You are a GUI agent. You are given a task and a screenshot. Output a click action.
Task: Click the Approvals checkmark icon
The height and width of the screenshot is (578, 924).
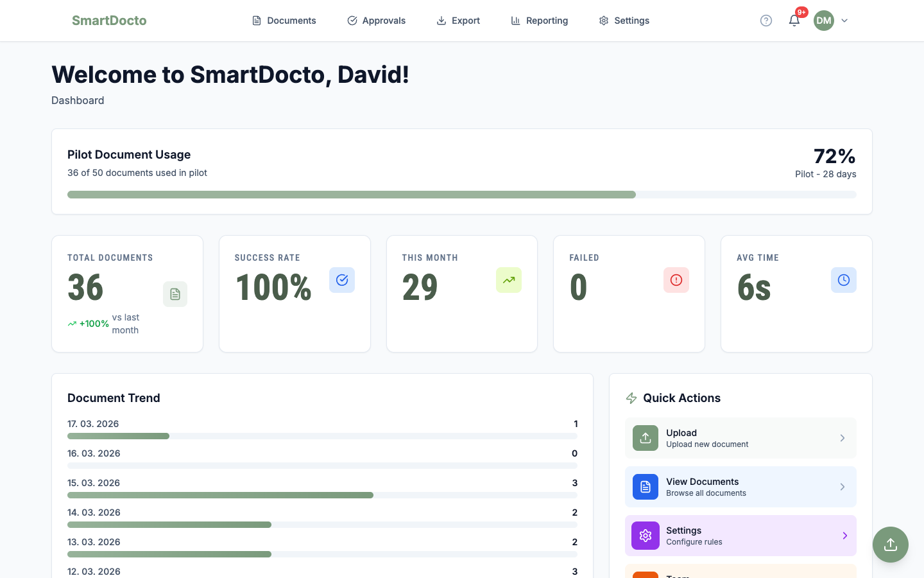[352, 21]
